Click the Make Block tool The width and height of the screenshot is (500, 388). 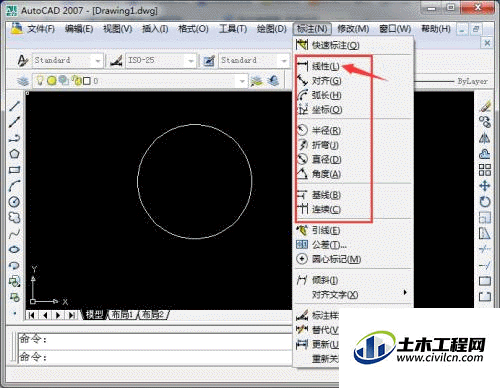coord(14,297)
